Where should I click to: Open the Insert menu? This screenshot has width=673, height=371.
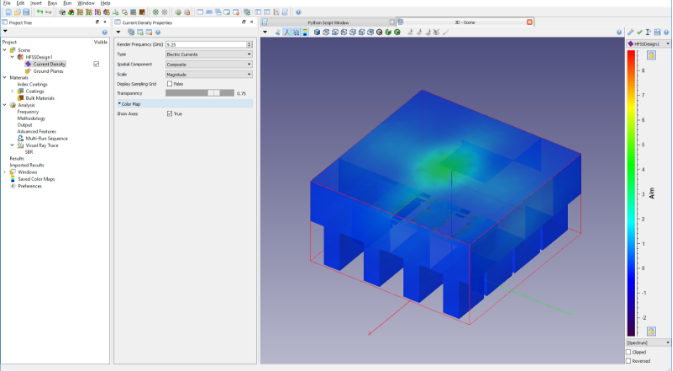(36, 3)
